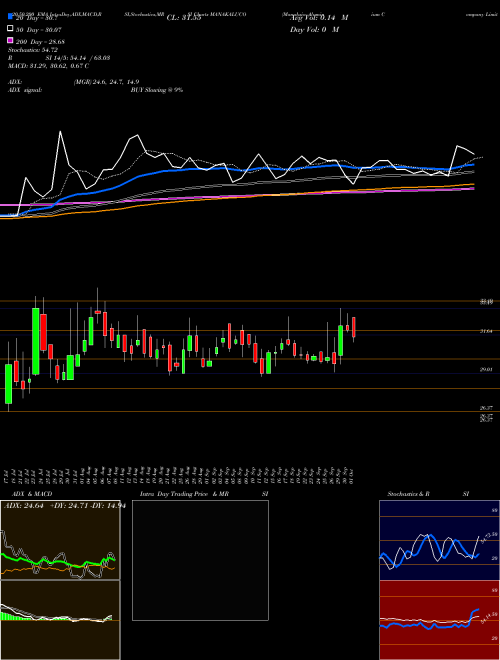Click the 31.04 price axis label
This screenshot has height=660, width=500.
[x=486, y=331]
